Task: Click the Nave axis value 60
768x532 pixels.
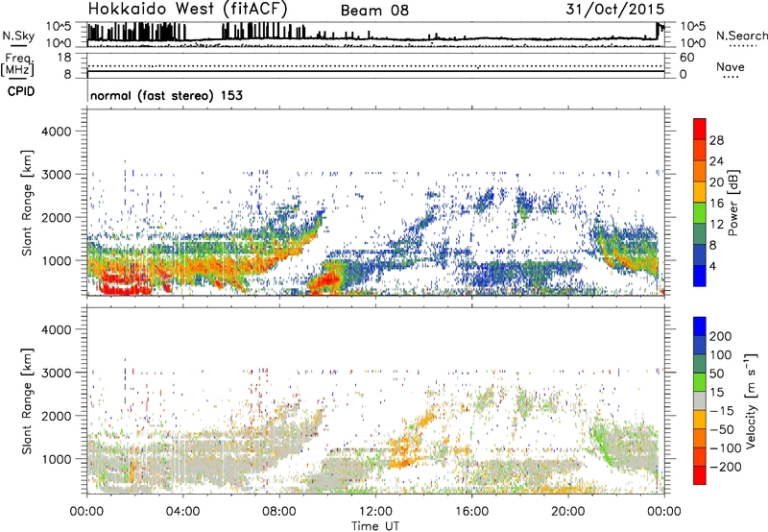Action: coord(686,58)
